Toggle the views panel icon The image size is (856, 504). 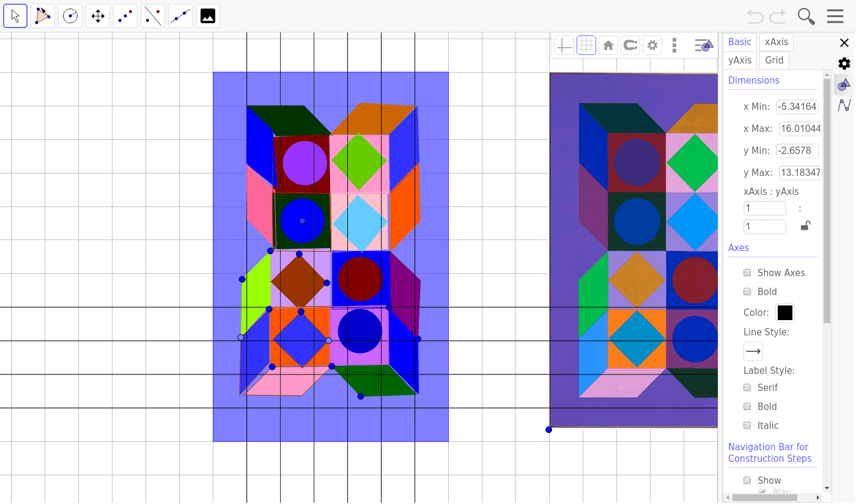[704, 45]
